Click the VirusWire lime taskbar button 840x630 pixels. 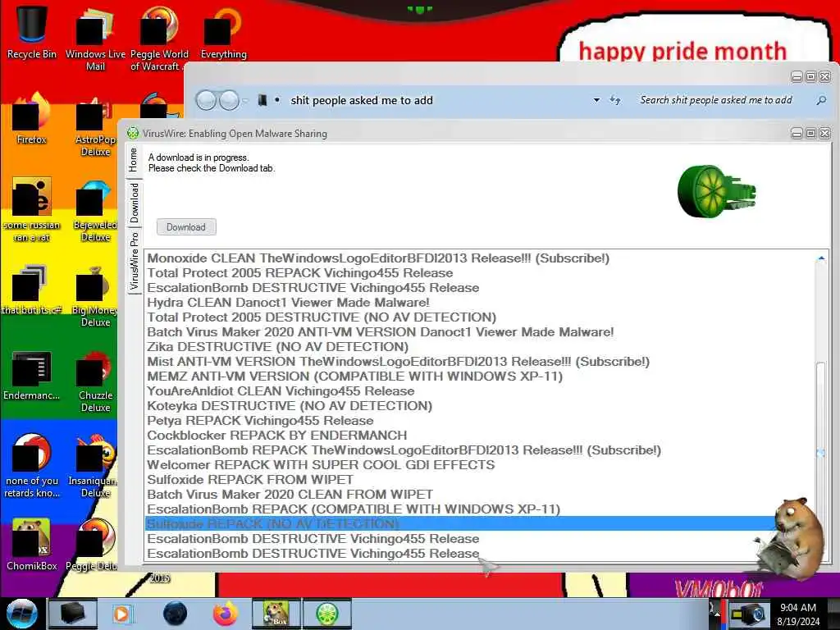click(327, 614)
